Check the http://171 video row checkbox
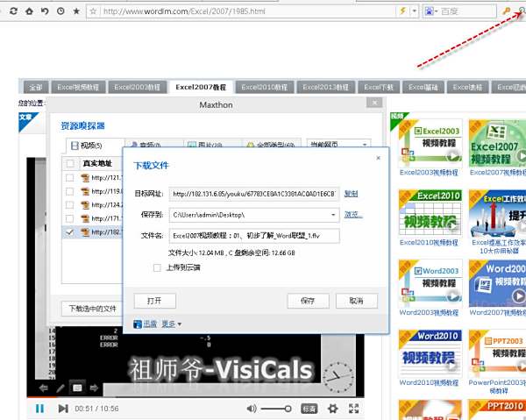The image size is (526, 420). (70, 218)
